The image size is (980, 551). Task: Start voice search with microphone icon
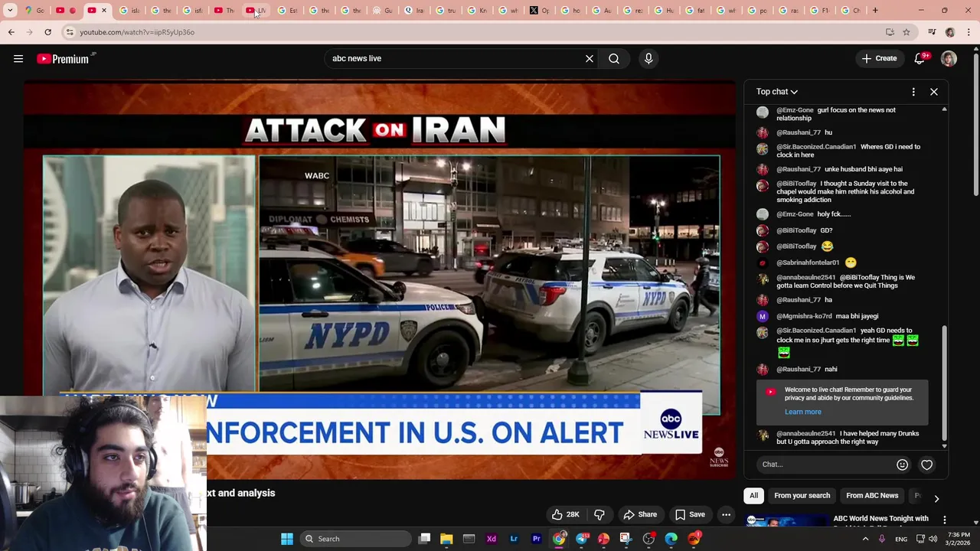tap(648, 59)
